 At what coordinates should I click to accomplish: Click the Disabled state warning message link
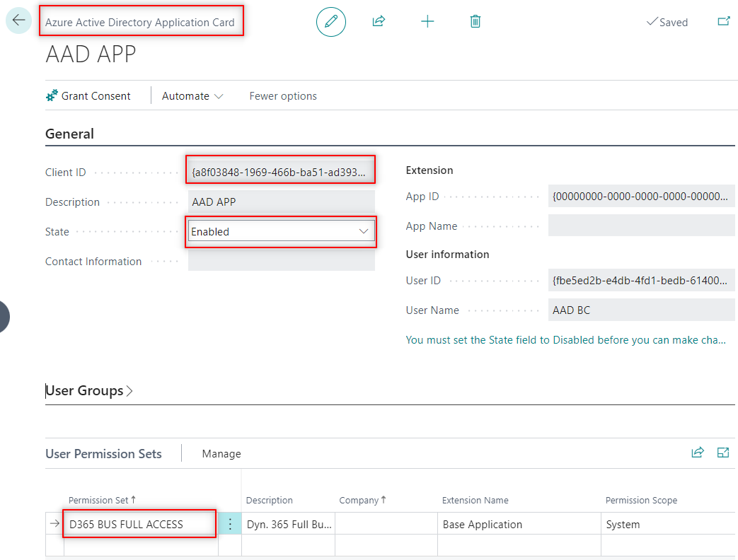tap(565, 340)
